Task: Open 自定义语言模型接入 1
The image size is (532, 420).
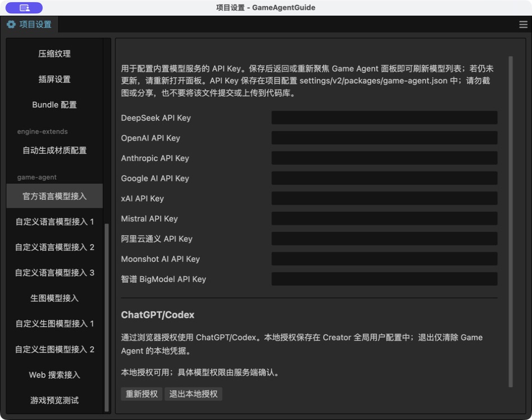Action: pyautogui.click(x=54, y=222)
